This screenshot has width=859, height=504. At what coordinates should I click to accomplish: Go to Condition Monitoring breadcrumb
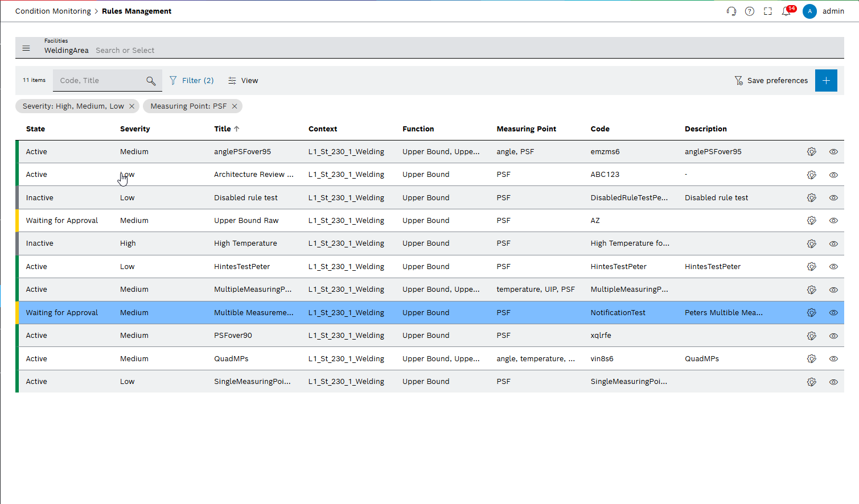(53, 11)
